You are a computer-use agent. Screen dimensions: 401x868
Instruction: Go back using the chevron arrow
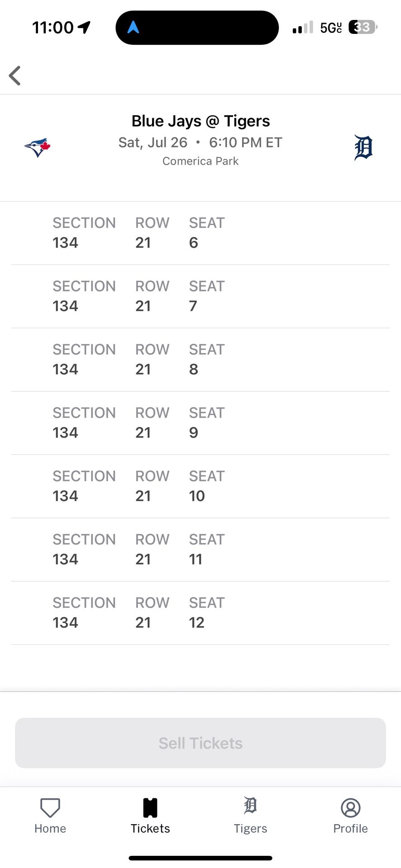(x=15, y=75)
